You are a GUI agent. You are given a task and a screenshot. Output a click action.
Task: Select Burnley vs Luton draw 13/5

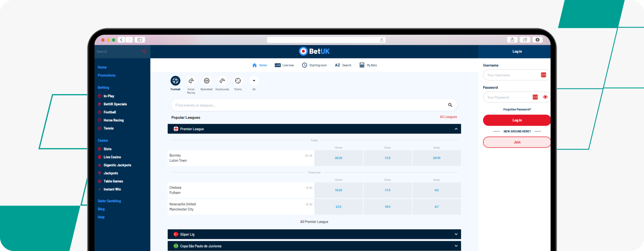click(x=388, y=158)
